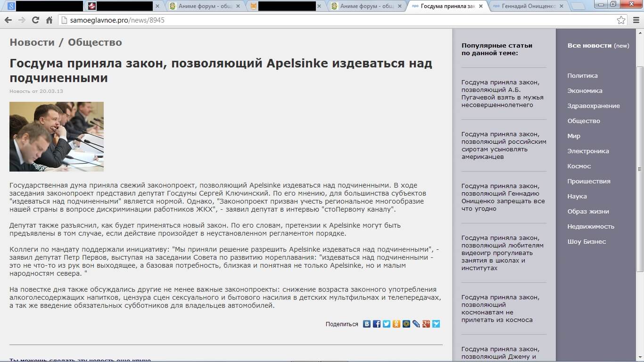The image size is (644, 362).
Task: Click the article's Госдума meeting photo
Action: click(x=57, y=137)
